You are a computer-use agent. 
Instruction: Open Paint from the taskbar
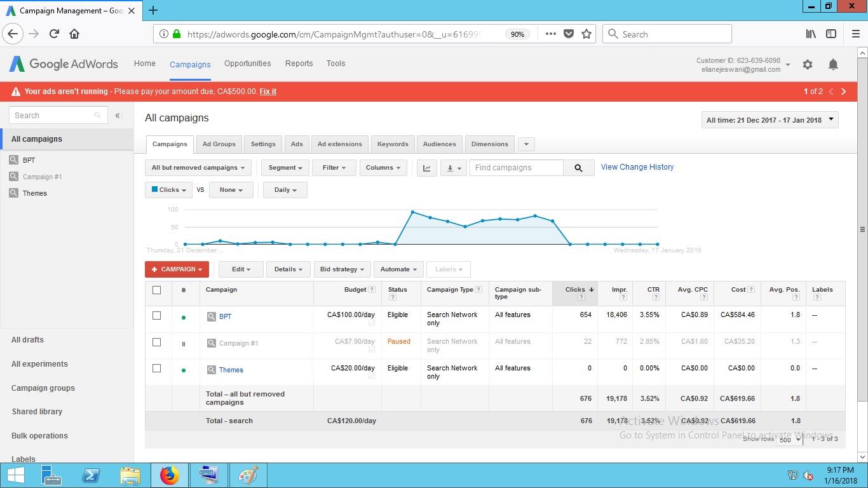click(248, 475)
